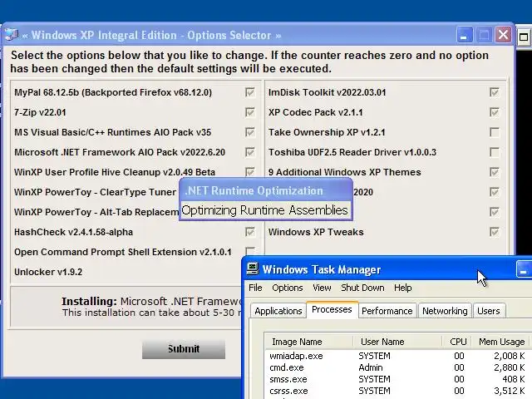Select the cmd.exe process row
The height and width of the screenshot is (399, 532).
click(397, 367)
